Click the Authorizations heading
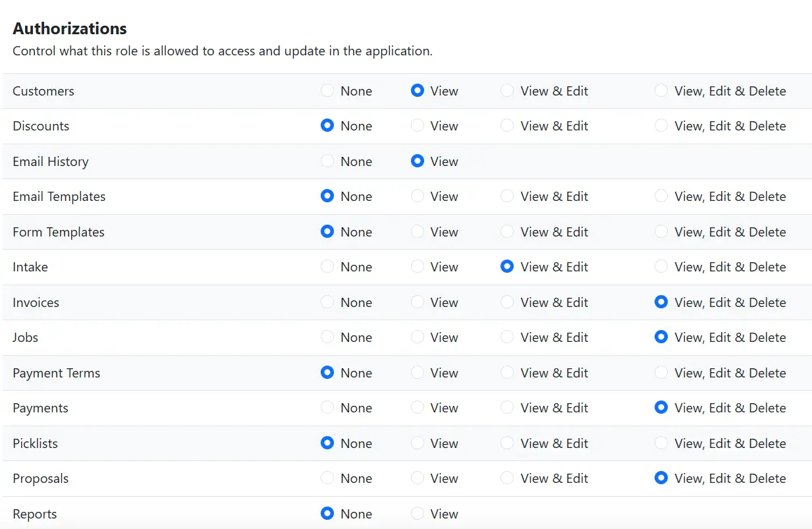This screenshot has height=529, width=812. [70, 28]
